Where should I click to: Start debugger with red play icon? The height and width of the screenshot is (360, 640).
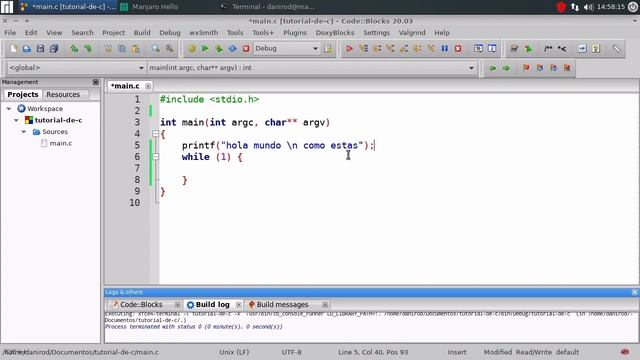[349, 49]
